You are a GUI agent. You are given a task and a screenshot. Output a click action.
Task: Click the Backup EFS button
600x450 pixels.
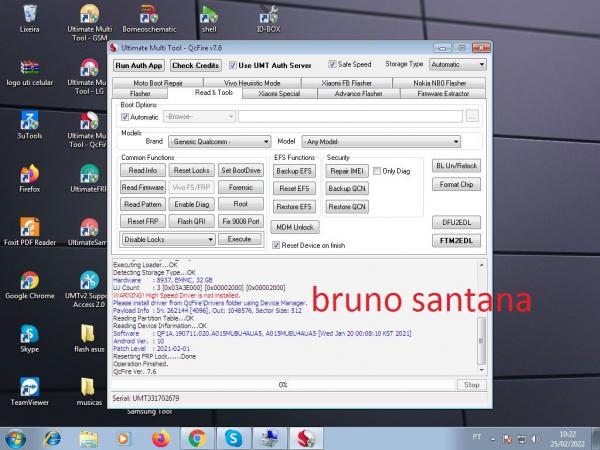coord(294,171)
